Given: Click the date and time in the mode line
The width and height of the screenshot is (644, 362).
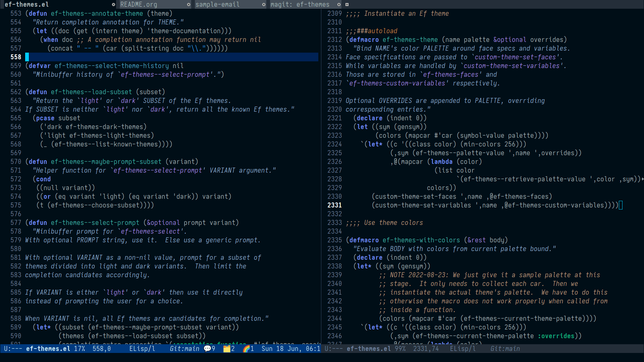Looking at the screenshot, I should click(x=290, y=349).
